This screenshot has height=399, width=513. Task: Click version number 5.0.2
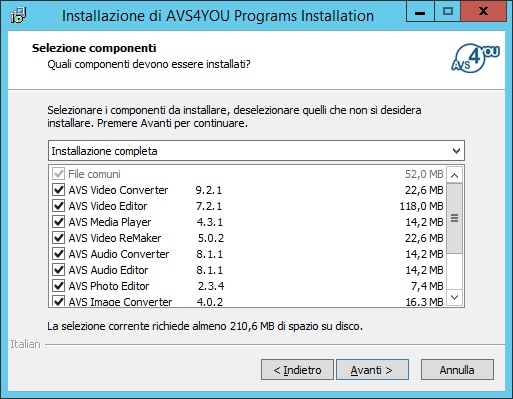[x=211, y=238]
